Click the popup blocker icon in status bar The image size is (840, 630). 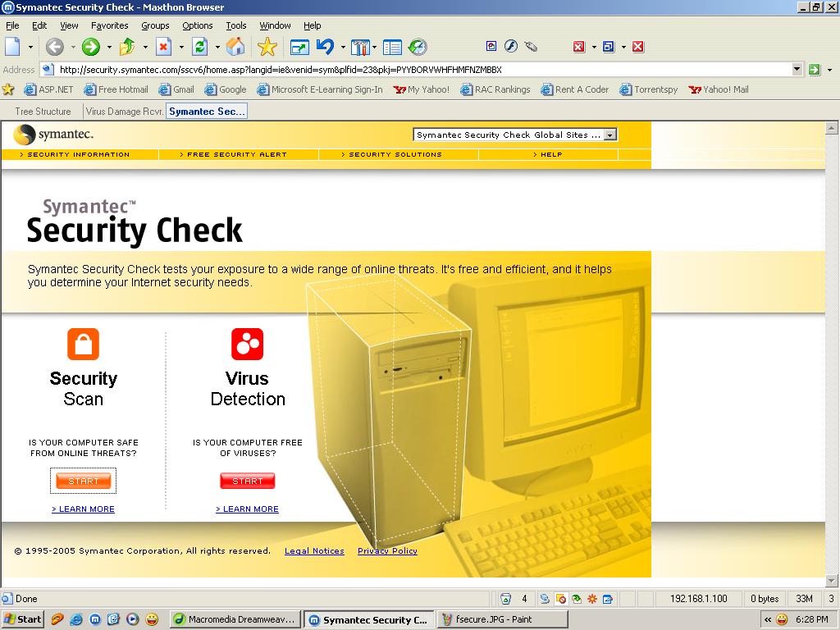click(561, 599)
